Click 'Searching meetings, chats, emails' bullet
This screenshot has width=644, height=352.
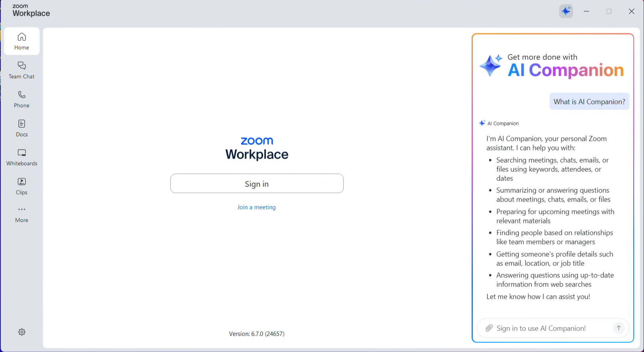[x=552, y=169]
